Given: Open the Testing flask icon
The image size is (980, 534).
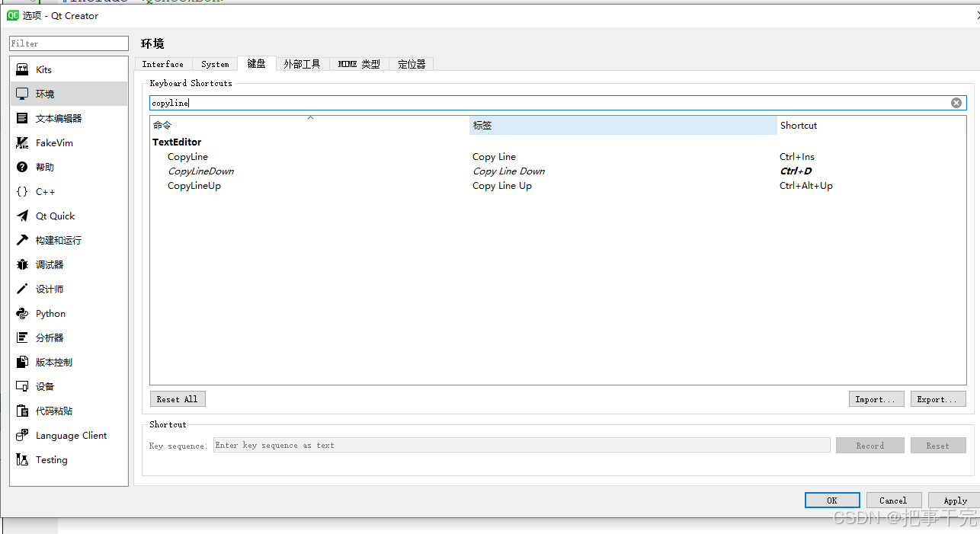Looking at the screenshot, I should pos(22,459).
